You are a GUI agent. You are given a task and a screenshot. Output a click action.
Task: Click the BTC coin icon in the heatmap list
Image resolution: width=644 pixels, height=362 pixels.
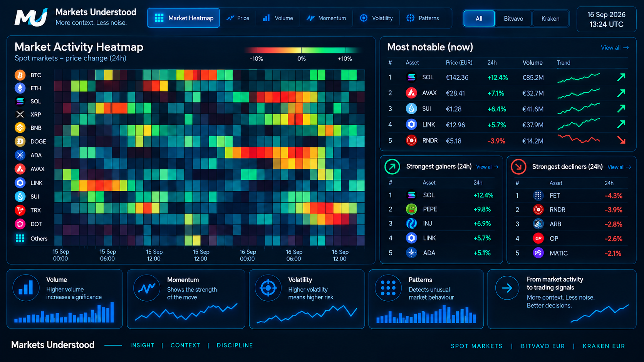20,75
